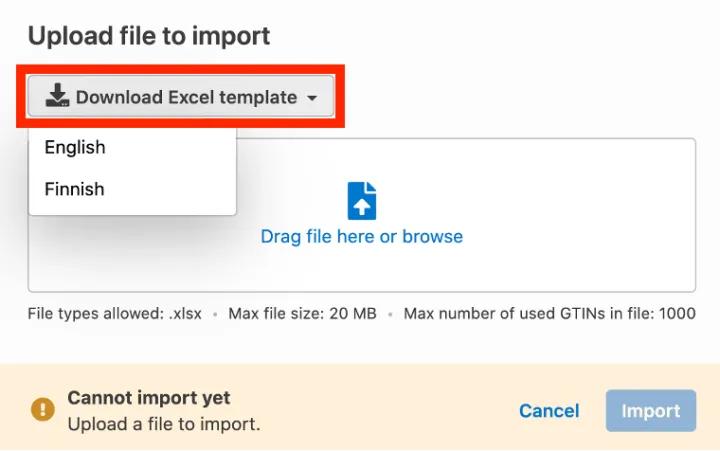Click the Upload a file to import message
Image resolution: width=720 pixels, height=451 pixels.
coord(164,424)
